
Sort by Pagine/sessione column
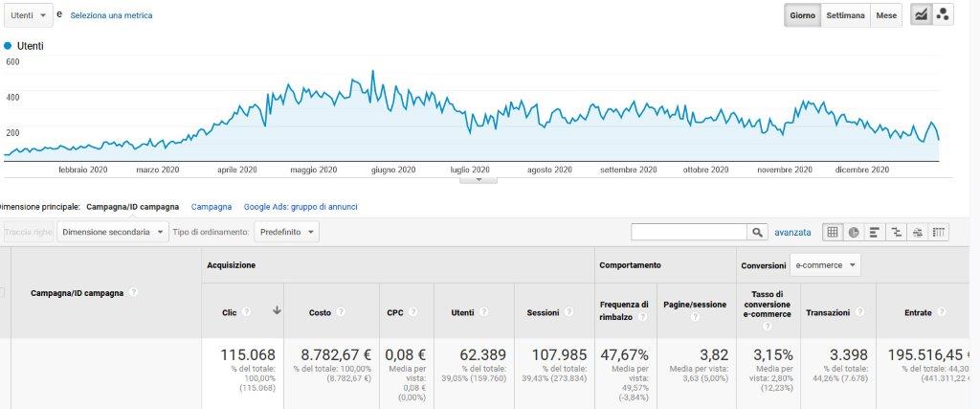[695, 305]
